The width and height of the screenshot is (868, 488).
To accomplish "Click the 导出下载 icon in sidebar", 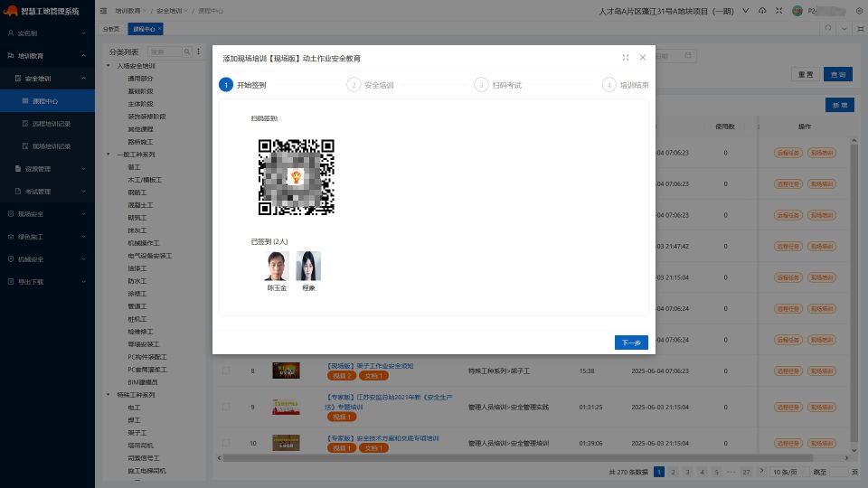I will click(x=11, y=282).
